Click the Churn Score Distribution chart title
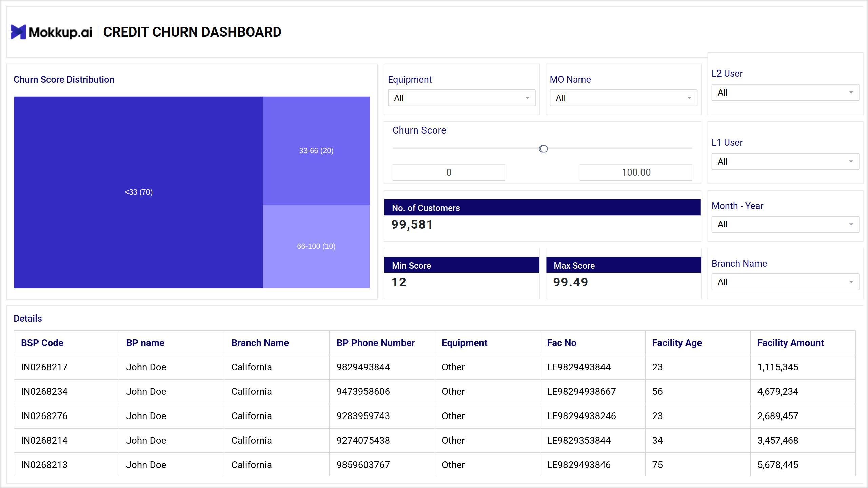The height and width of the screenshot is (488, 868). pos(64,79)
